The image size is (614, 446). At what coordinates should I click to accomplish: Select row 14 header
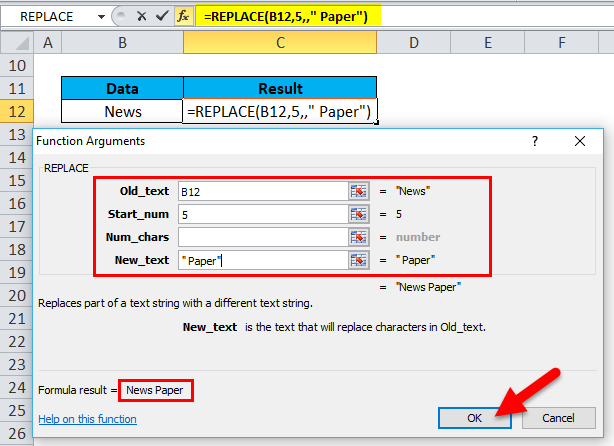[17, 157]
